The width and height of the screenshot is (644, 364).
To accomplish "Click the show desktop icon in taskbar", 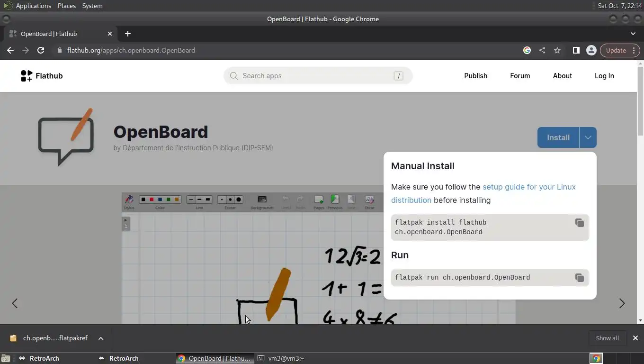I will (x=6, y=358).
